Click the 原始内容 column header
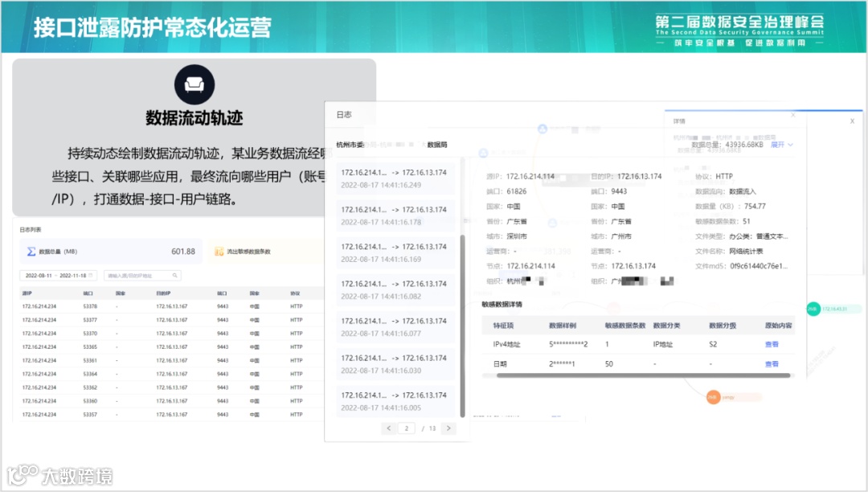 [x=778, y=326]
